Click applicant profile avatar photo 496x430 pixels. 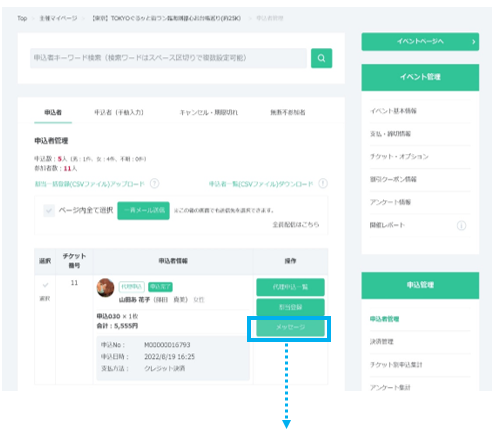click(105, 288)
